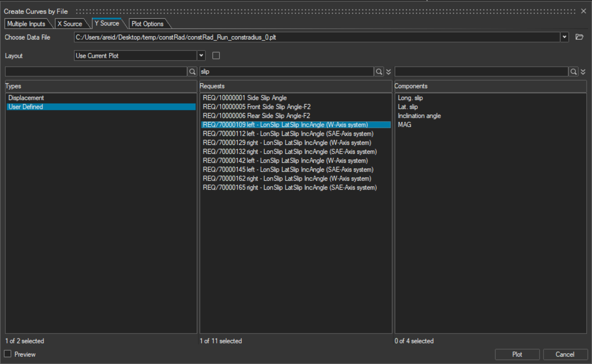Select REQ/10000005 Front Side Slip Angle-F2
The height and width of the screenshot is (364, 592).
pos(296,107)
